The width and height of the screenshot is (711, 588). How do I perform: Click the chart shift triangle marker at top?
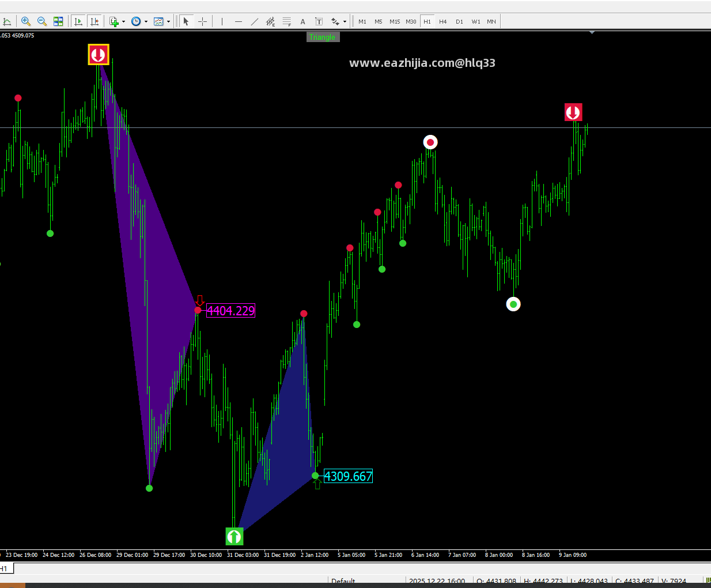tap(592, 33)
